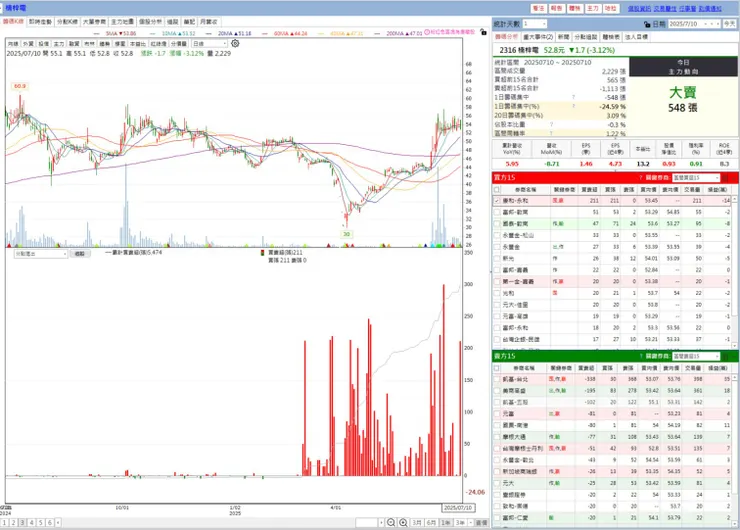740x530 pixels.
Task: Tick checkbox for 富邦-敦南 buyer row
Action: [x=496, y=212]
